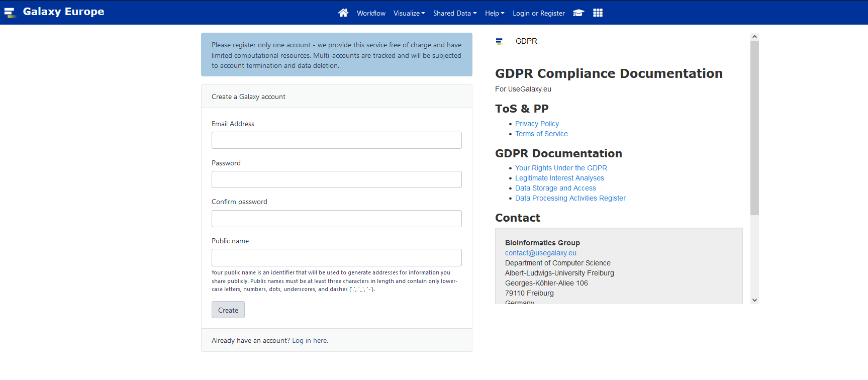Click the 'Create a Galaxy account' header text

click(248, 97)
